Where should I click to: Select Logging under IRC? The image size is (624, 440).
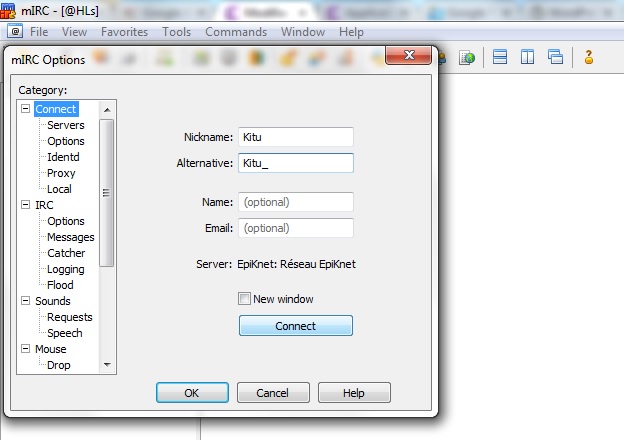(x=66, y=269)
